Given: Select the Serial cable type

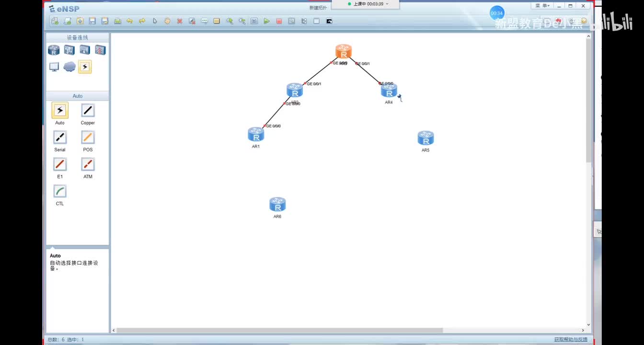Looking at the screenshot, I should click(60, 138).
